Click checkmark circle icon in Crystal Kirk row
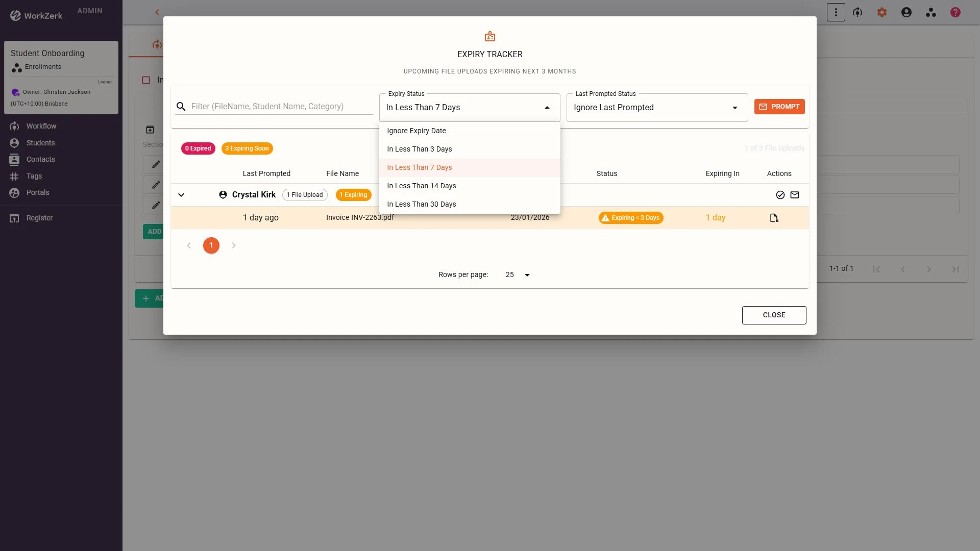The height and width of the screenshot is (551, 980). pos(780,195)
